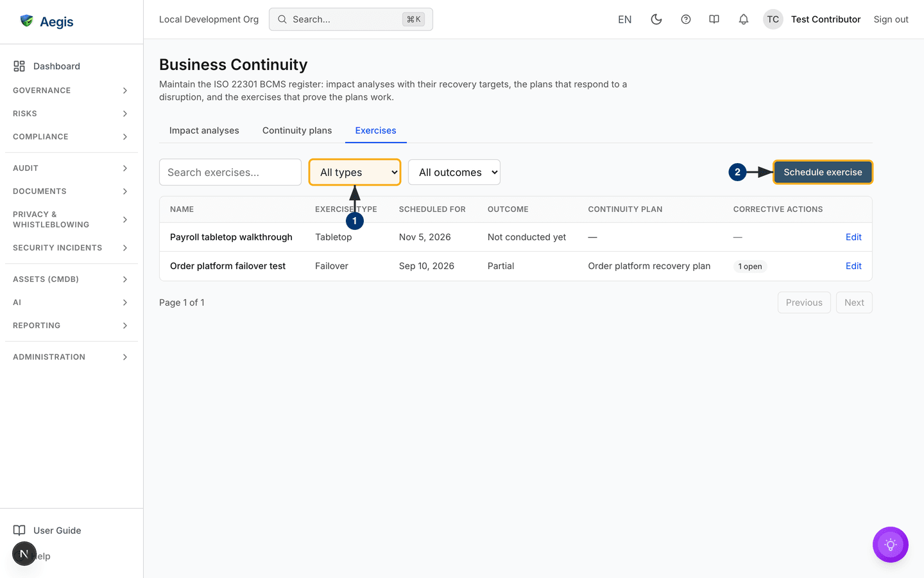This screenshot has height=578, width=924.
Task: Focus the Search exercises field
Action: pyautogui.click(x=230, y=172)
